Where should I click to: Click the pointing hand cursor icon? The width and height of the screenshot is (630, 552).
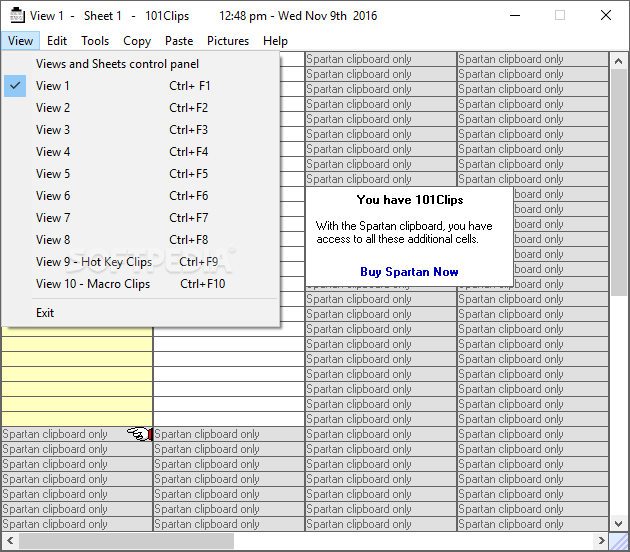(x=140, y=434)
